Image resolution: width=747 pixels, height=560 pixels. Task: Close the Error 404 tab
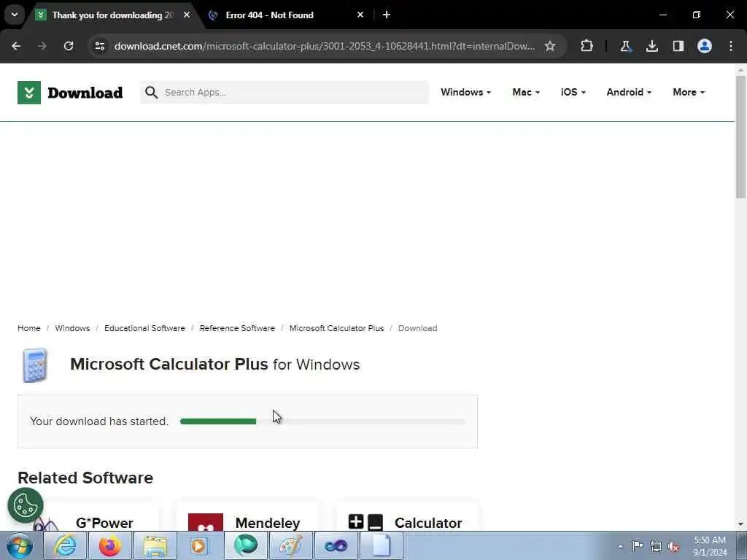click(360, 15)
